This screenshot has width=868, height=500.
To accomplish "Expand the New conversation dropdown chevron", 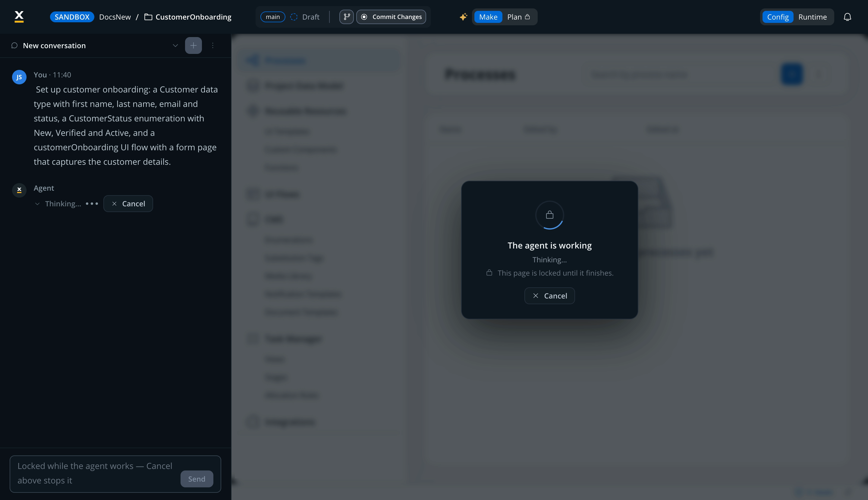I will click(175, 45).
